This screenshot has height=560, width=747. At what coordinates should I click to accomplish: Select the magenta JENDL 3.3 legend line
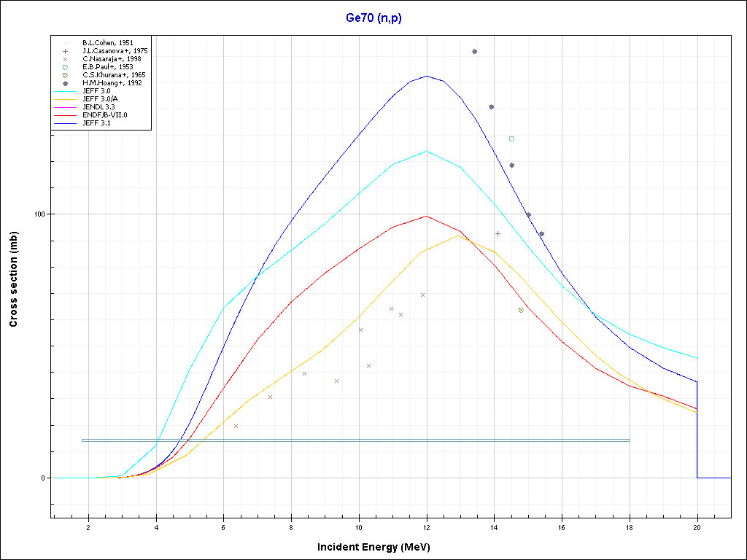(x=66, y=107)
